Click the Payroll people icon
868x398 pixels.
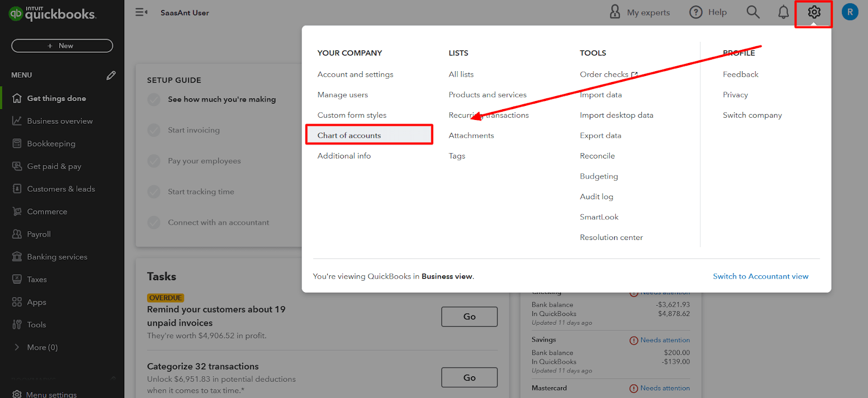point(17,234)
